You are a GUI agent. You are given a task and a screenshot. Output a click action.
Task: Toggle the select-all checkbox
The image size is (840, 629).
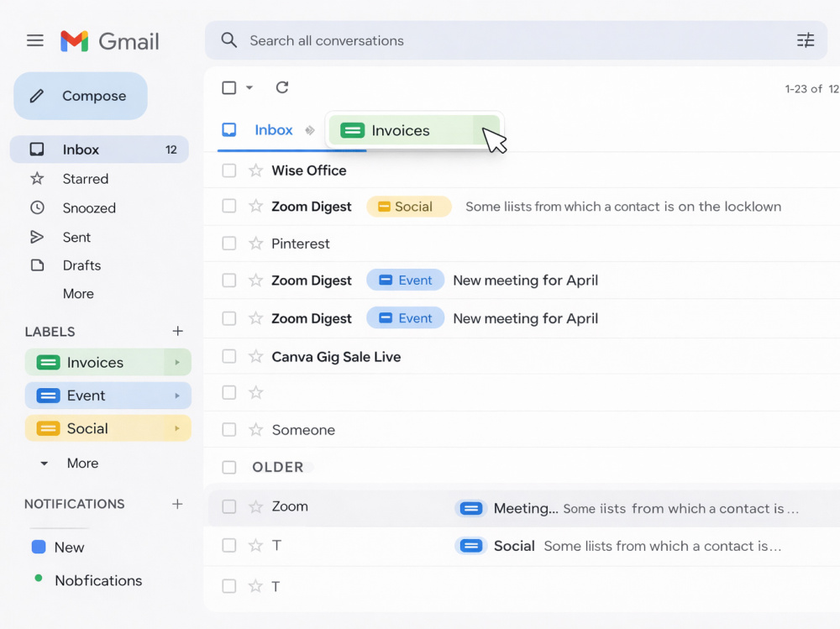click(229, 87)
